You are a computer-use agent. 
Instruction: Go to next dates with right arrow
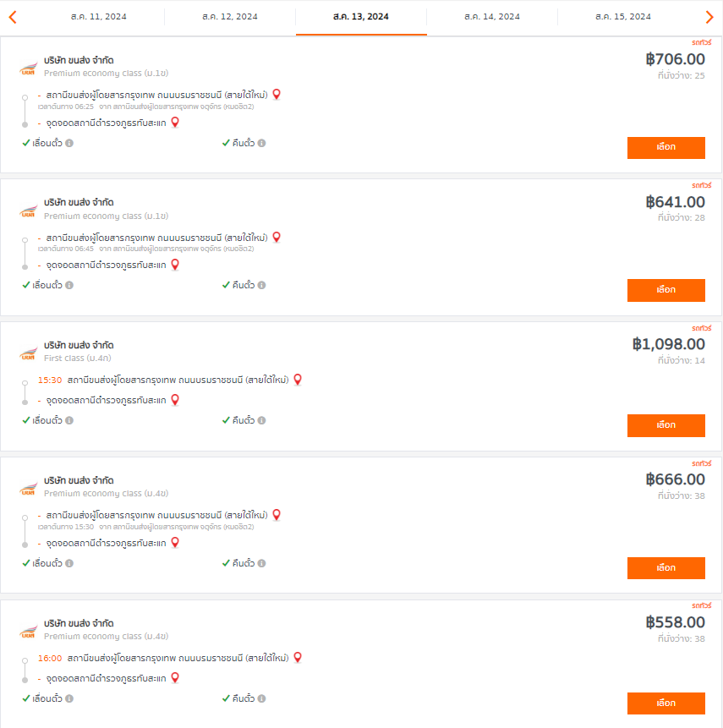(709, 17)
